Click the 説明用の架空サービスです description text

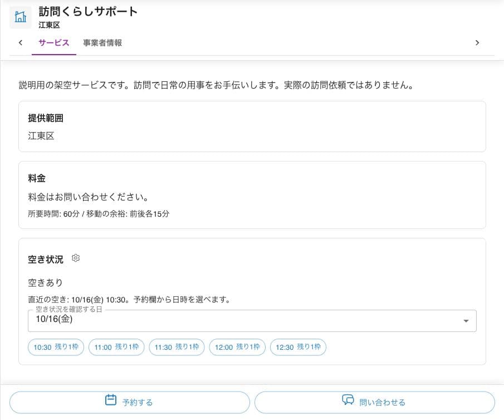[216, 85]
